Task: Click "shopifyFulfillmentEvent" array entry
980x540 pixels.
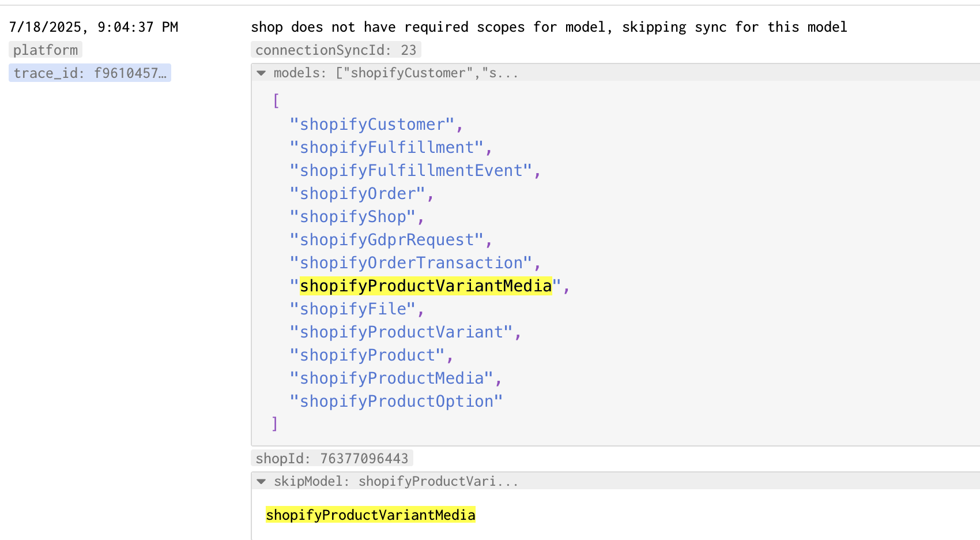Action: [410, 171]
